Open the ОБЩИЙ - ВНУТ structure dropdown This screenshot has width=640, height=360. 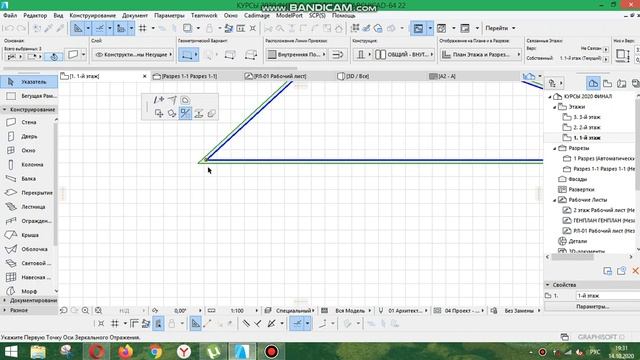pyautogui.click(x=404, y=54)
